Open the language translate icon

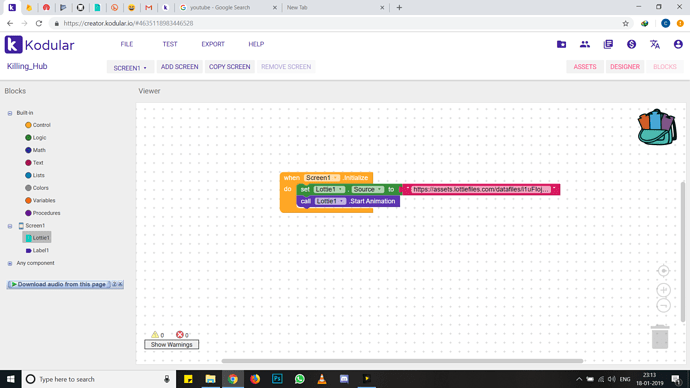(655, 44)
